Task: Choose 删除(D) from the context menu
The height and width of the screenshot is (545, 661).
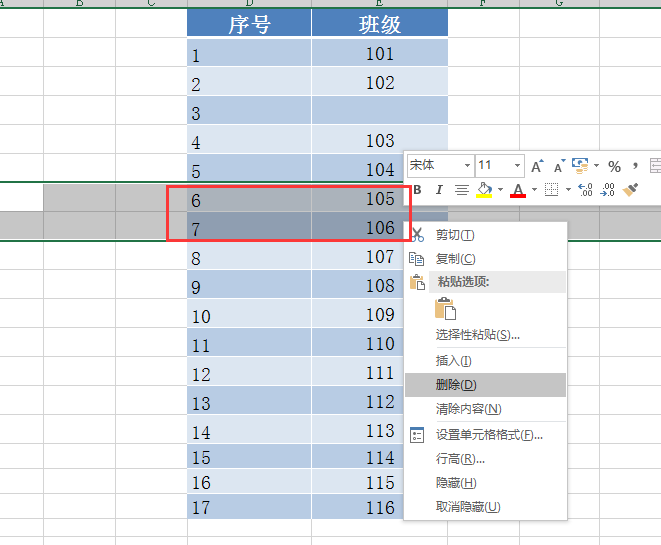Action: coord(485,385)
